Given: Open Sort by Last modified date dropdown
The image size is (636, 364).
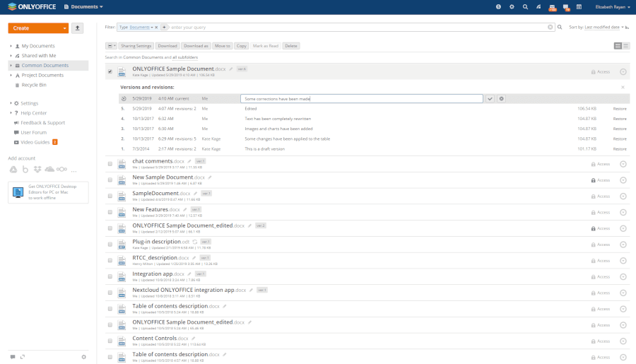Looking at the screenshot, I should tap(604, 27).
